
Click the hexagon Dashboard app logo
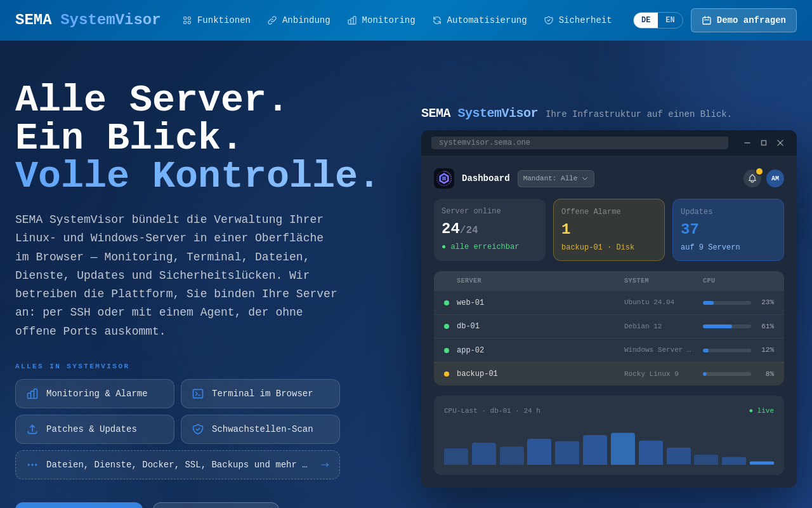pos(444,178)
